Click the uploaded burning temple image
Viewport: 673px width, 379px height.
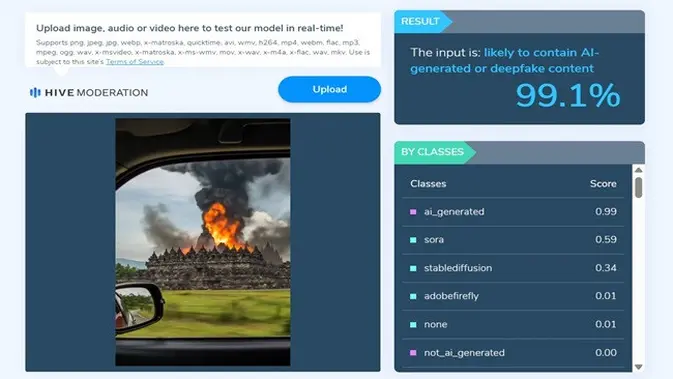click(x=203, y=243)
